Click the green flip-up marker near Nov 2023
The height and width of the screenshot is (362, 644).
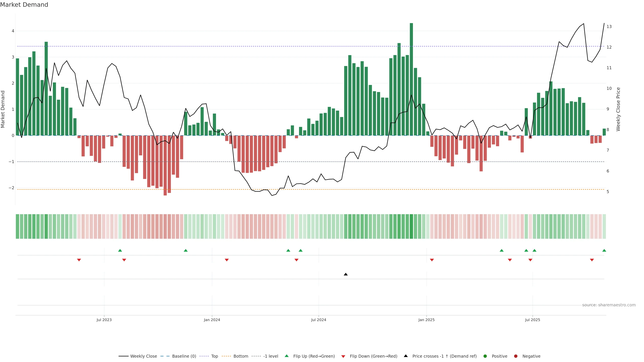[x=185, y=250]
